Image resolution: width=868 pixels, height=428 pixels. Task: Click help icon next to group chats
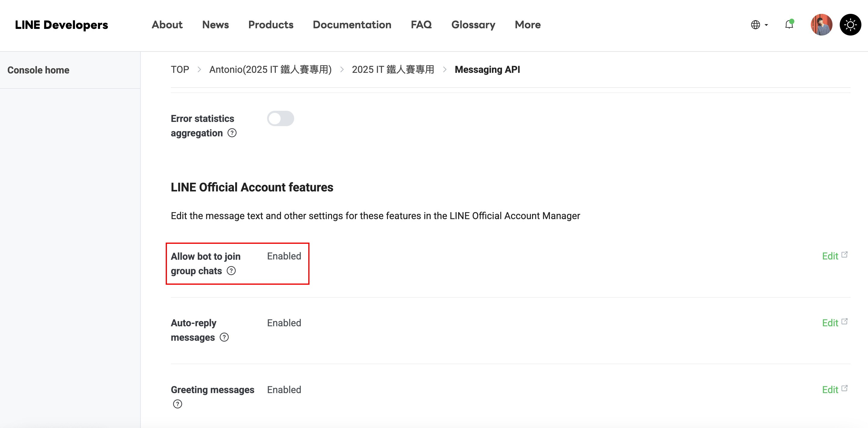[x=231, y=271]
